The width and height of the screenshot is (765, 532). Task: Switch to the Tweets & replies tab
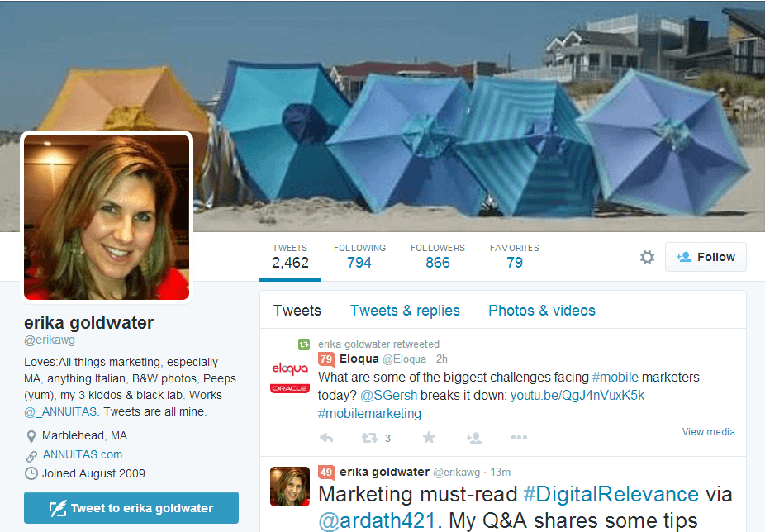[x=405, y=310]
